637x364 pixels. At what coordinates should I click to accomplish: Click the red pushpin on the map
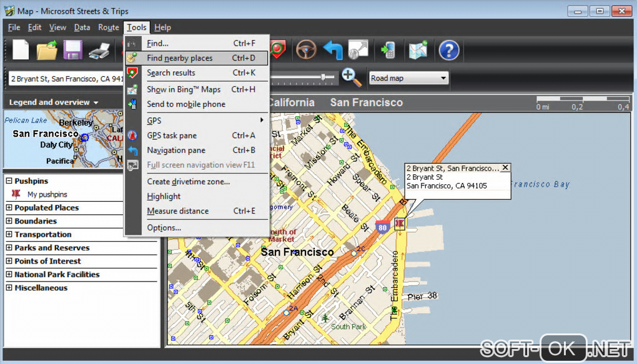[x=400, y=224]
